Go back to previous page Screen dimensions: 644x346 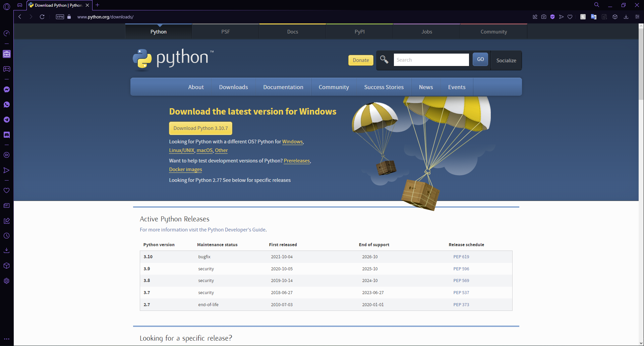[20, 17]
